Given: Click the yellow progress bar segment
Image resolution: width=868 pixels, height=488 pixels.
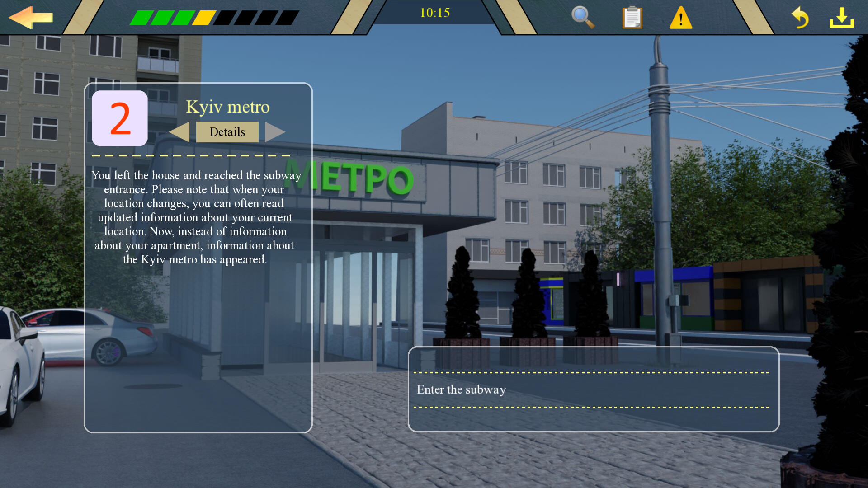Looking at the screenshot, I should [204, 18].
